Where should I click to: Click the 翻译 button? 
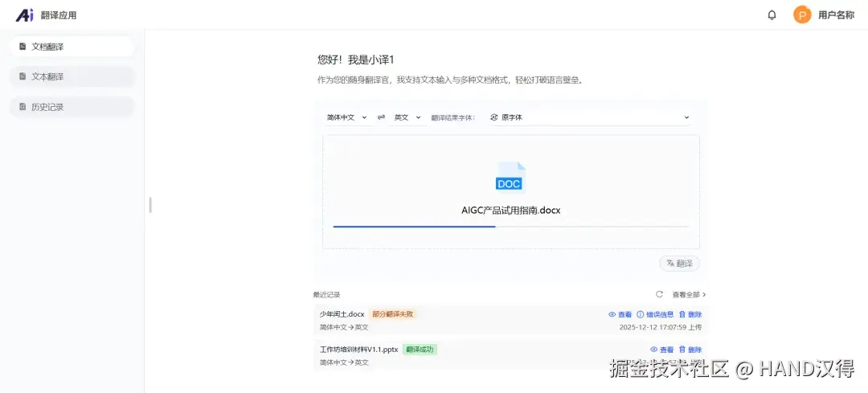click(x=679, y=264)
